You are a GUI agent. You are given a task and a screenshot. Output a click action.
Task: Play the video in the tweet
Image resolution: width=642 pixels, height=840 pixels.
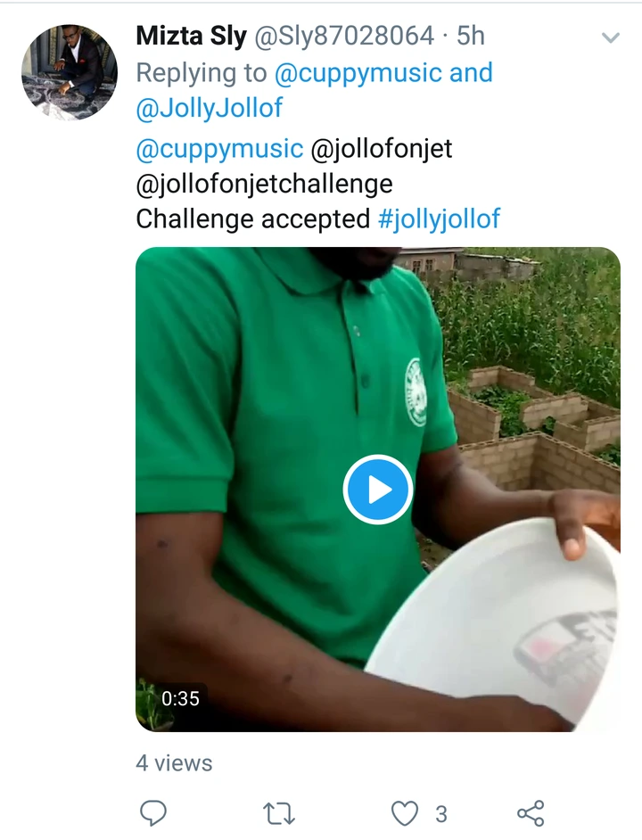pos(377,489)
